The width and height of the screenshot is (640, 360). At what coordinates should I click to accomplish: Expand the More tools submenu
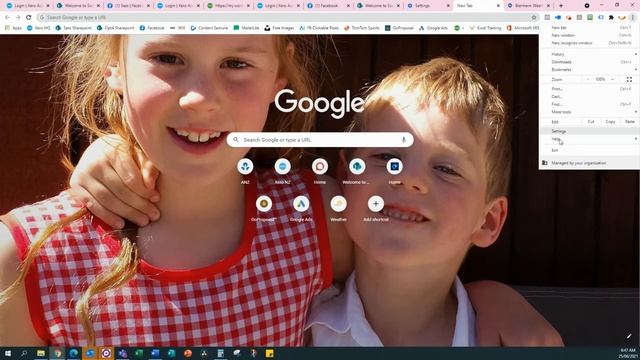589,112
